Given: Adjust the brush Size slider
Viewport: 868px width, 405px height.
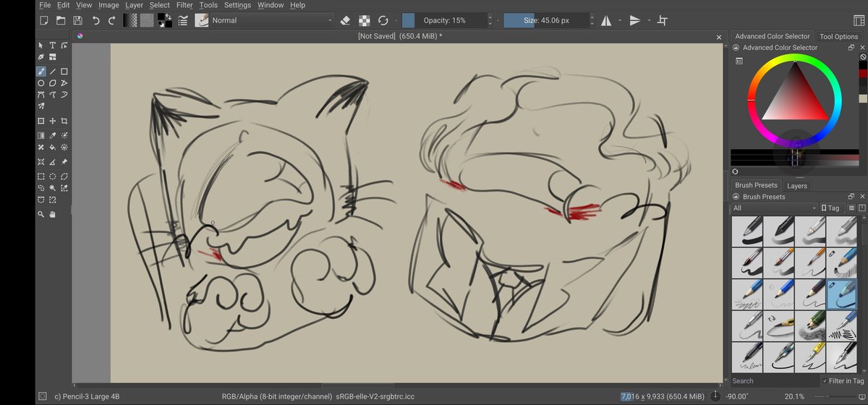Looking at the screenshot, I should tap(546, 20).
